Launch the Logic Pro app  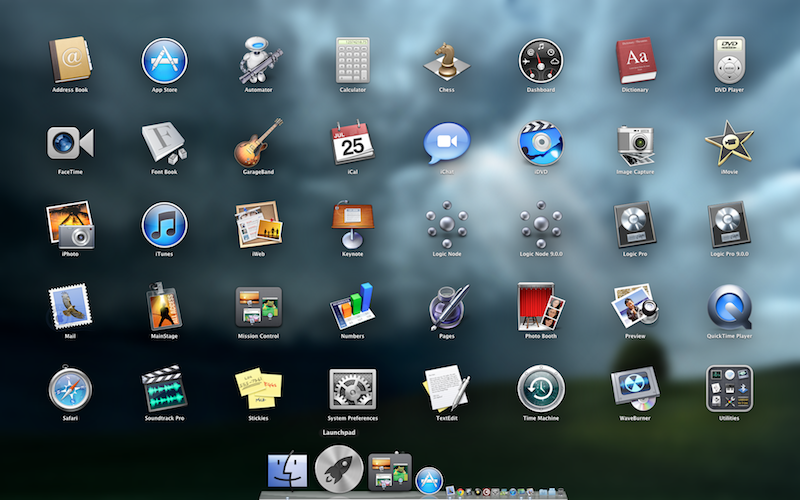coord(635,224)
